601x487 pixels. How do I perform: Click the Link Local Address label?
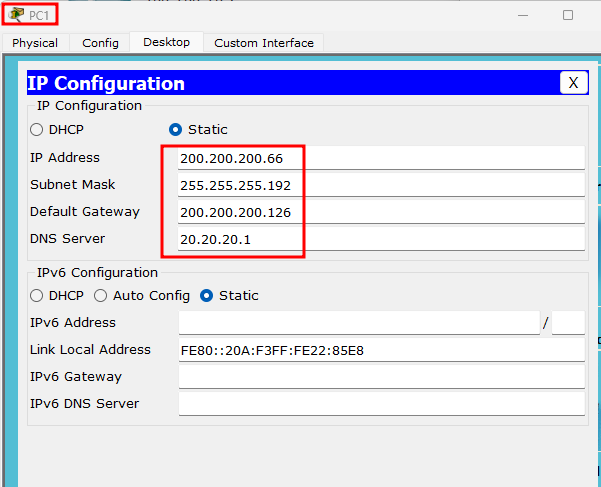[90, 349]
